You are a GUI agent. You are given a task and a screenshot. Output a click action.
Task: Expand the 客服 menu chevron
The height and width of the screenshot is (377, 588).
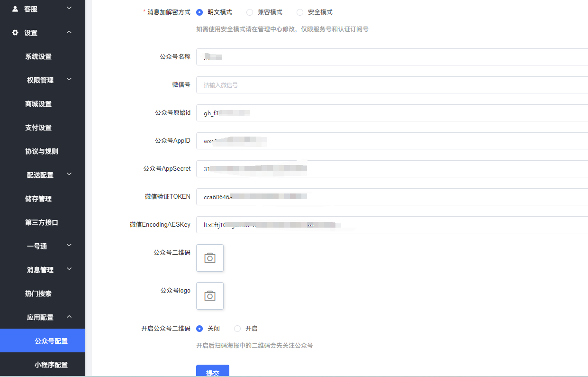pos(69,8)
